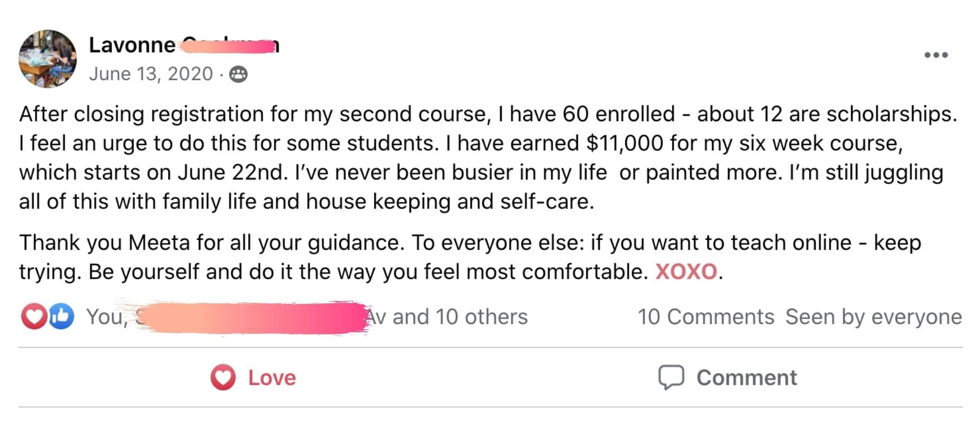The height and width of the screenshot is (436, 980).
Task: Open the 10 Comments link
Action: pyautogui.click(x=706, y=317)
